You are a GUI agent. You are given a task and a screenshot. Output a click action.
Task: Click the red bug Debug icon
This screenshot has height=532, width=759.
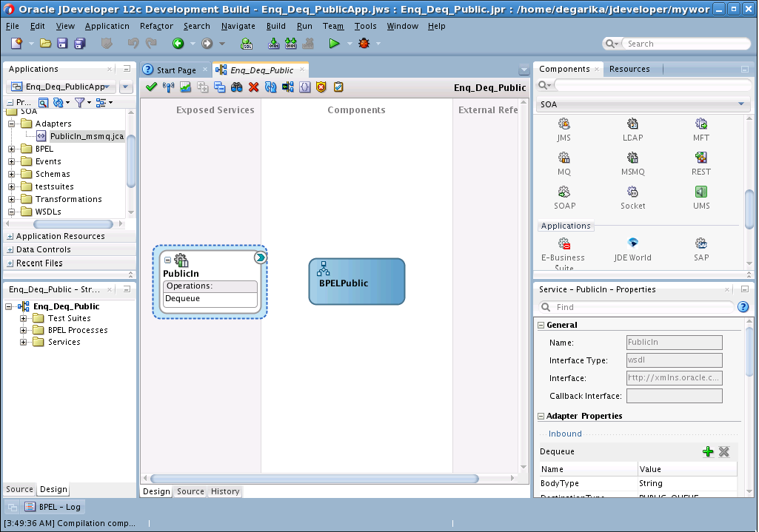coord(364,44)
